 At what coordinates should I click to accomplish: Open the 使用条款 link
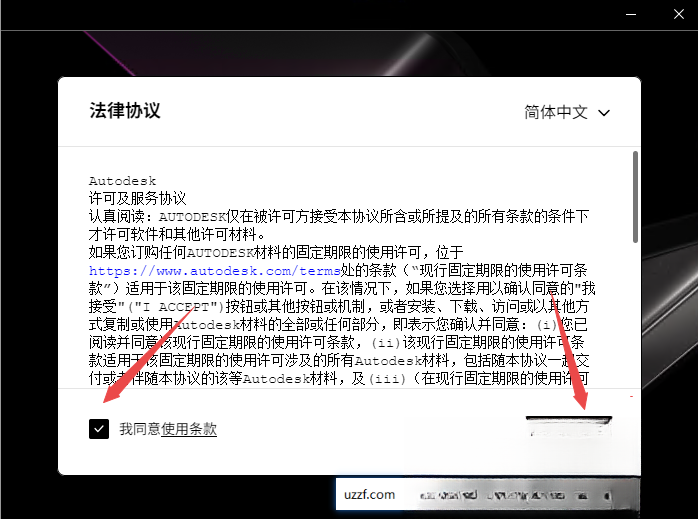click(189, 429)
